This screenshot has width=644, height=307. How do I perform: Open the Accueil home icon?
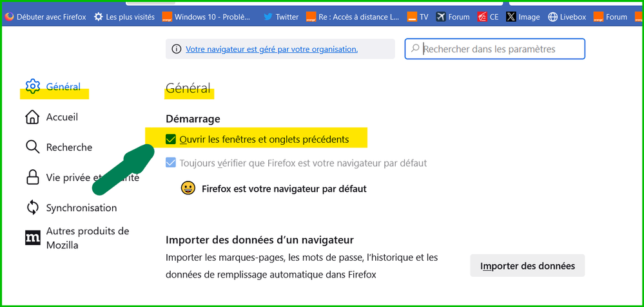coord(32,117)
